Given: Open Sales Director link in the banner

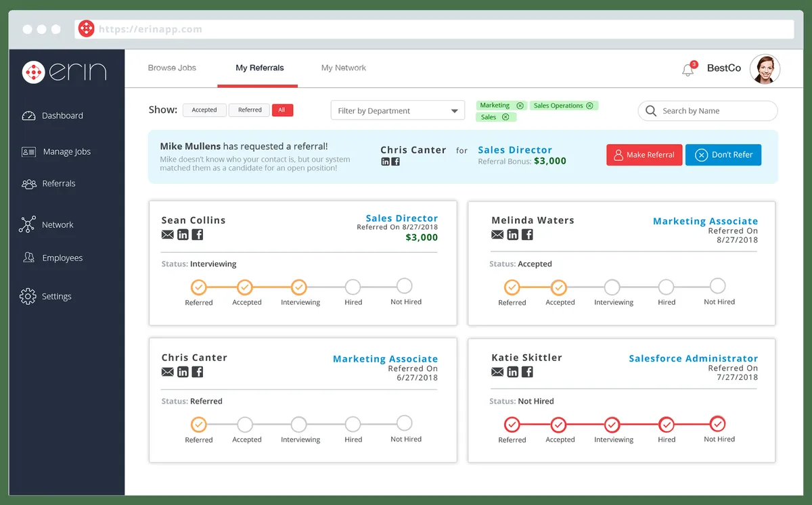Looking at the screenshot, I should pyautogui.click(x=515, y=150).
